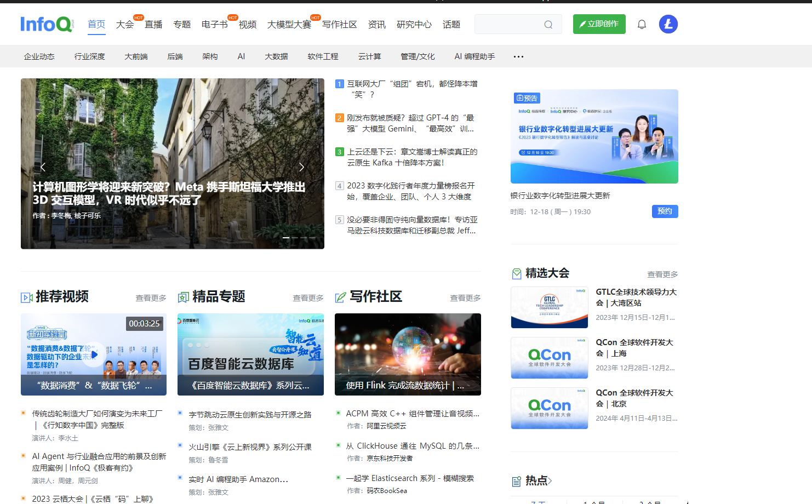812x504 pixels.
Task: Go to the 研究中心 navigation item
Action: pyautogui.click(x=414, y=25)
